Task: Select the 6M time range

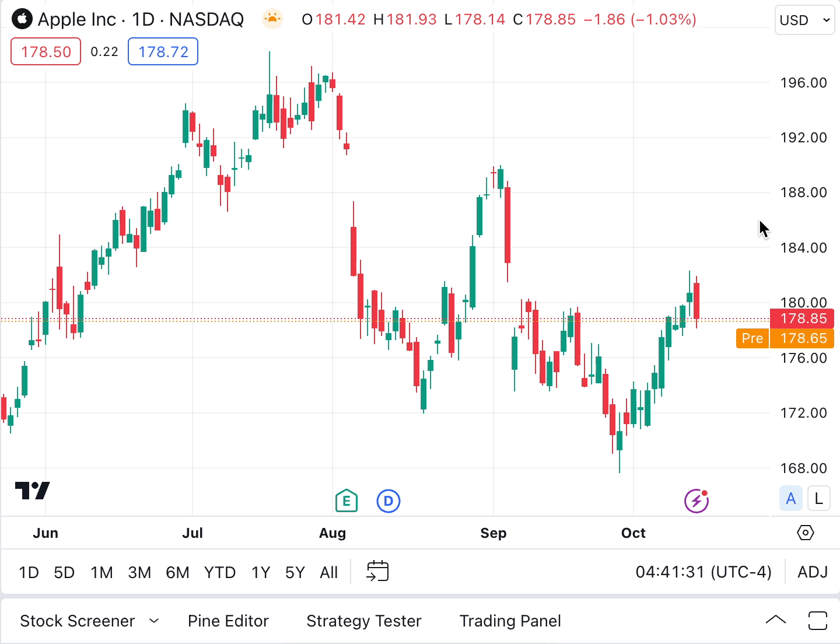Action: (177, 572)
